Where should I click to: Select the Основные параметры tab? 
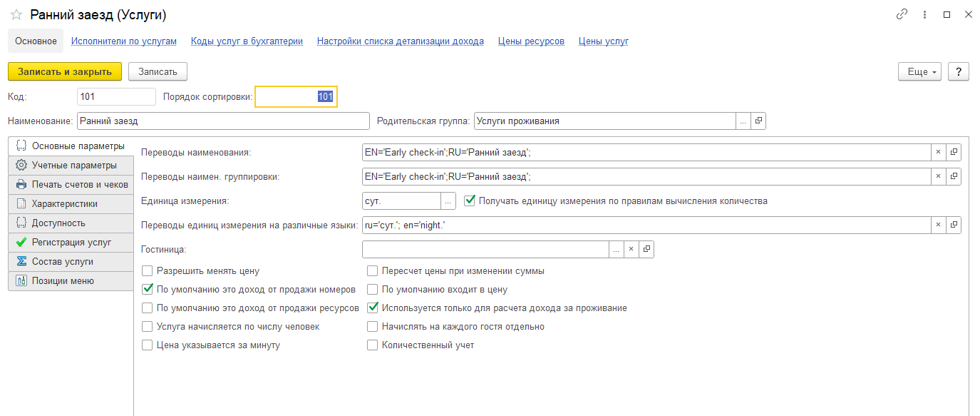click(71, 146)
